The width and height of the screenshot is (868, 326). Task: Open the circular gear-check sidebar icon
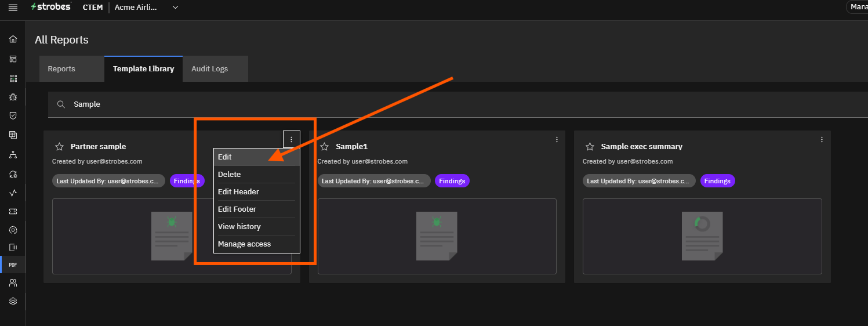[13, 230]
